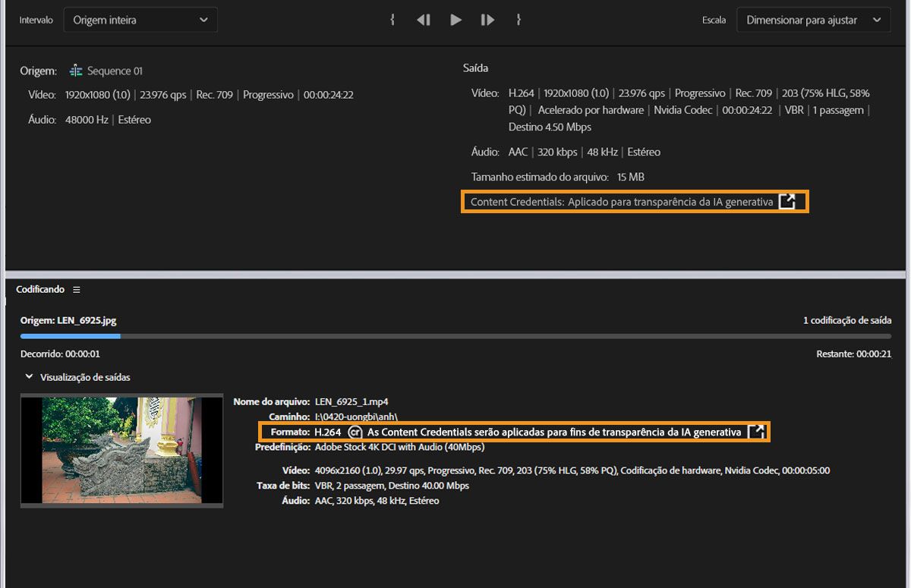Image resolution: width=911 pixels, height=588 pixels.
Task: Click the encoding progress bar
Action: 455,335
